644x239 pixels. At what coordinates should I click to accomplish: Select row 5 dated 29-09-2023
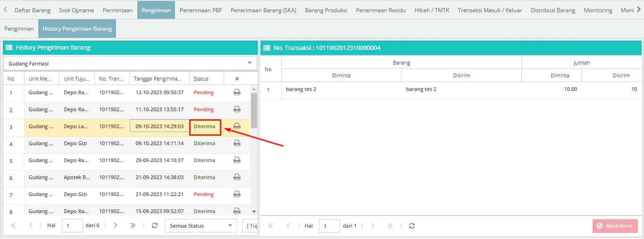(x=159, y=160)
